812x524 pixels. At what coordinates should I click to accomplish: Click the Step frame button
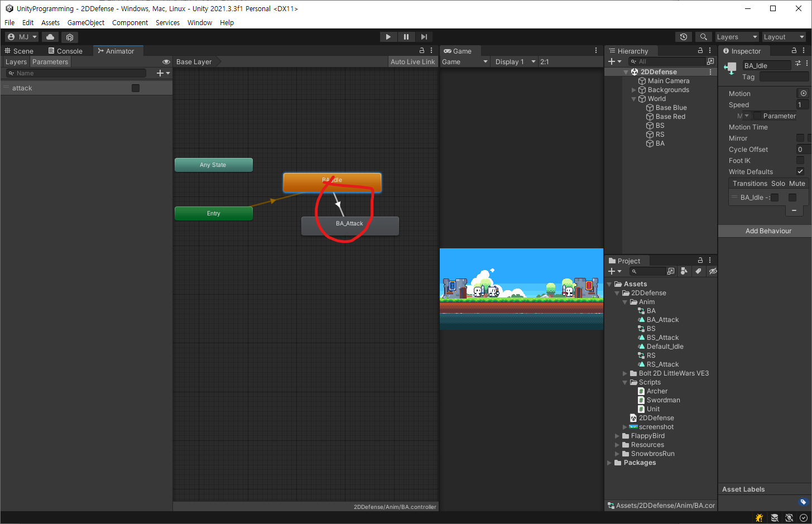pyautogui.click(x=424, y=37)
